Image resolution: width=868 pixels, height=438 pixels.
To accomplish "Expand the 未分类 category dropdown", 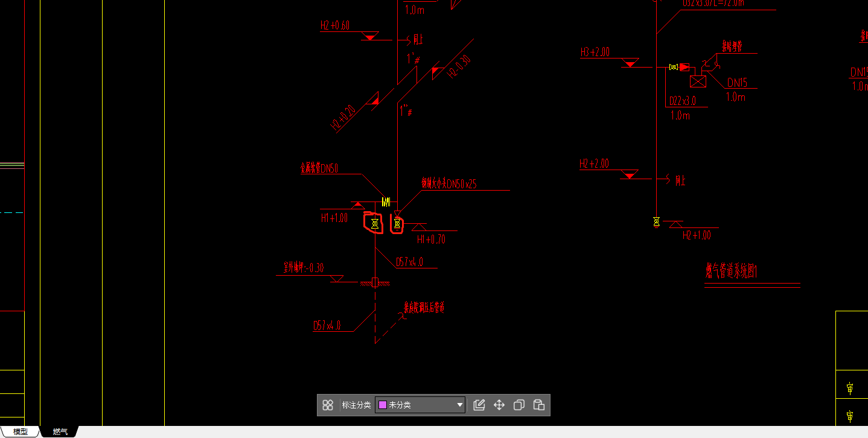I will pos(420,405).
